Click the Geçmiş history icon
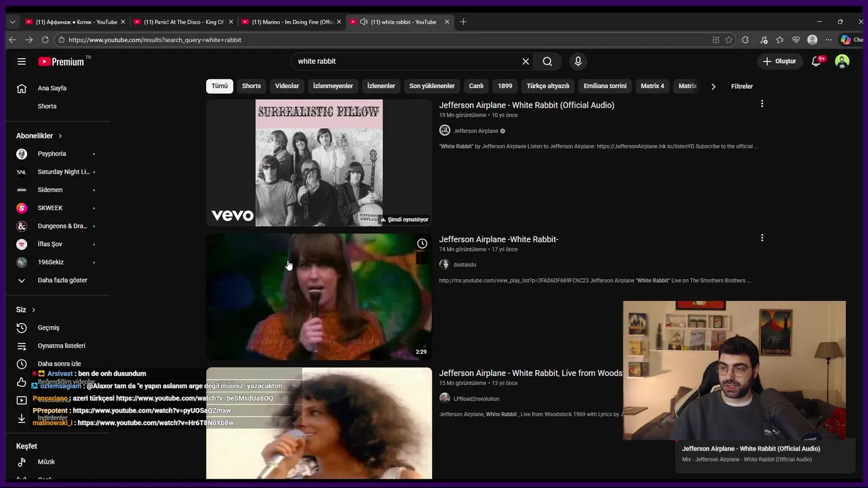Viewport: 868px width, 488px height. tap(22, 327)
